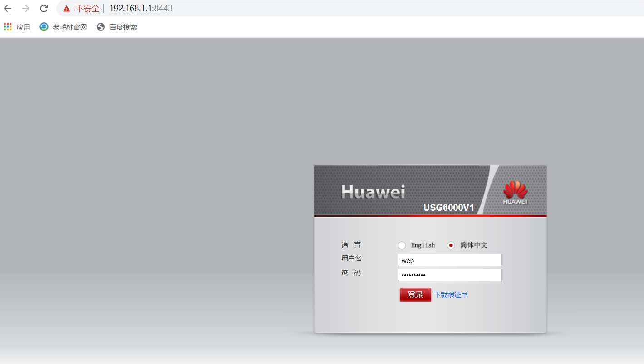The image size is (644, 364).
Task: Open the 百度搜索 bookmark
Action: point(117,27)
